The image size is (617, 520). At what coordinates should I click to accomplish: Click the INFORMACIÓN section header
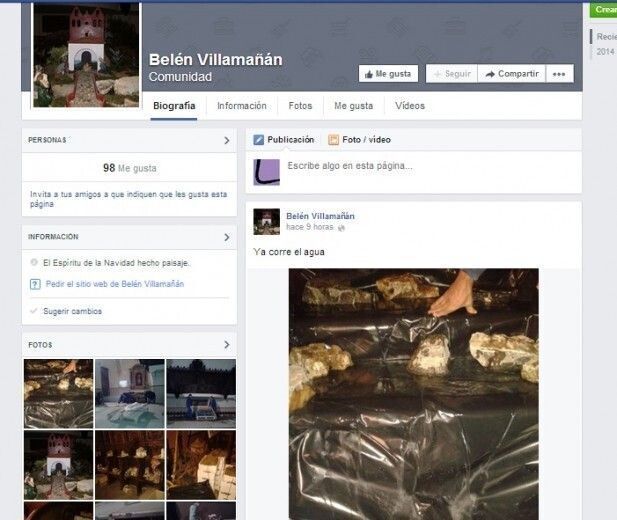[x=53, y=237]
